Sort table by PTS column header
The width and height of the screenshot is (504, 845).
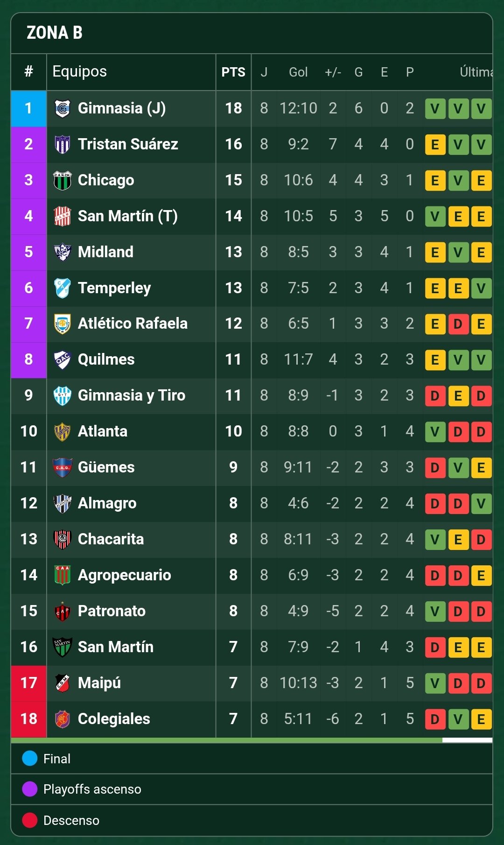(233, 72)
